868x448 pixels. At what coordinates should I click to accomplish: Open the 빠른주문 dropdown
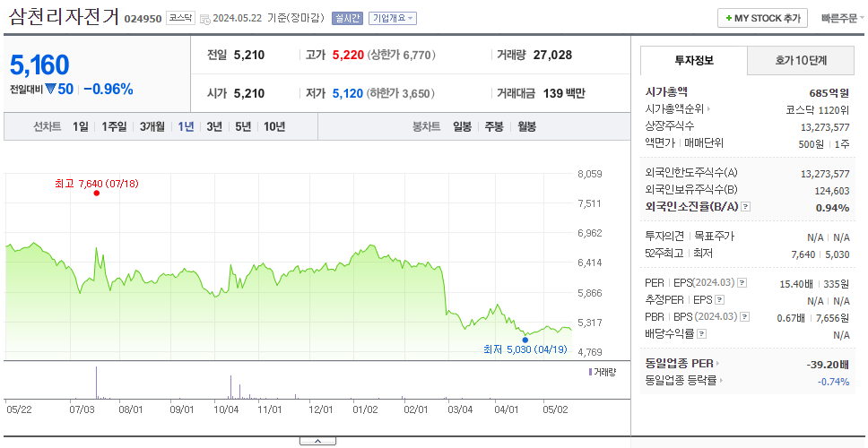[843, 18]
